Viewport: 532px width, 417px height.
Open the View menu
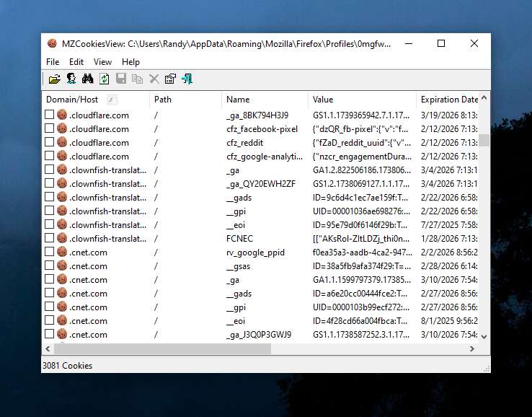tap(102, 62)
